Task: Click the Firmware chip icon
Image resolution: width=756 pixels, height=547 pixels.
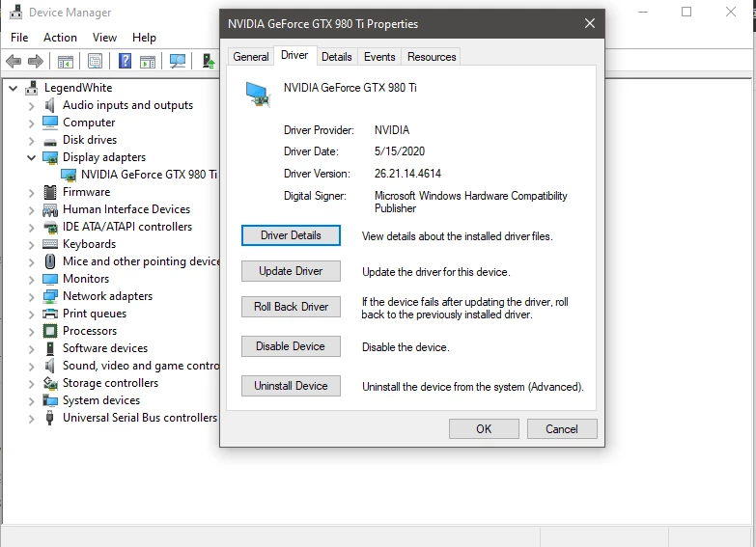Action: [50, 192]
